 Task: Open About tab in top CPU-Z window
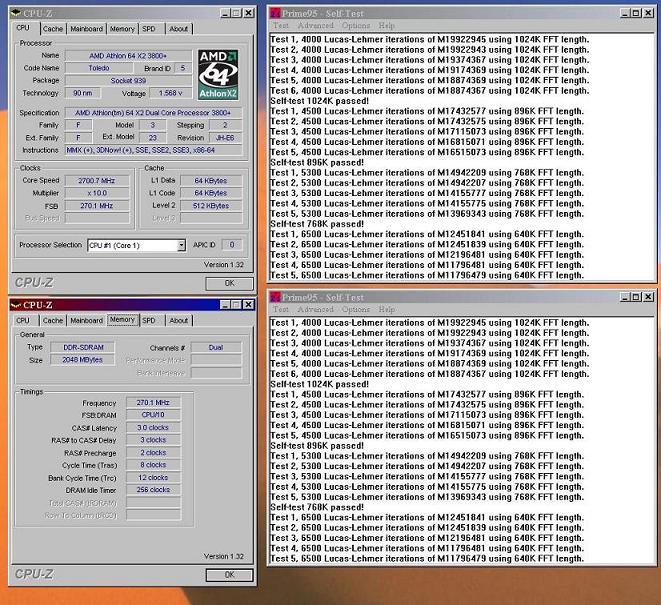(179, 29)
